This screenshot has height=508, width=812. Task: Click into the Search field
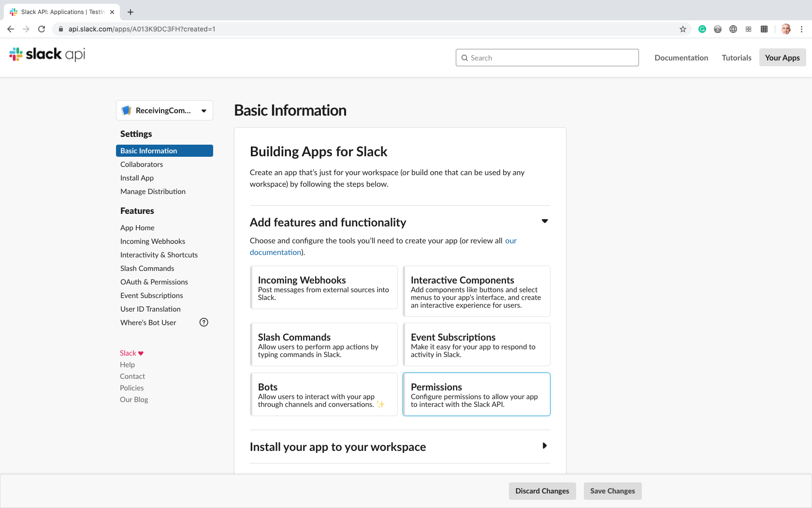click(547, 58)
